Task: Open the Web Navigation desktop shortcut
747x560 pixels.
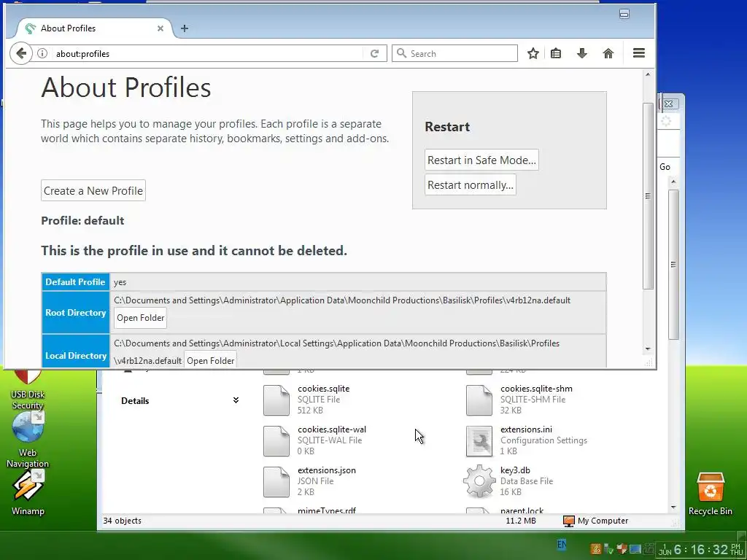Action: coord(28,440)
